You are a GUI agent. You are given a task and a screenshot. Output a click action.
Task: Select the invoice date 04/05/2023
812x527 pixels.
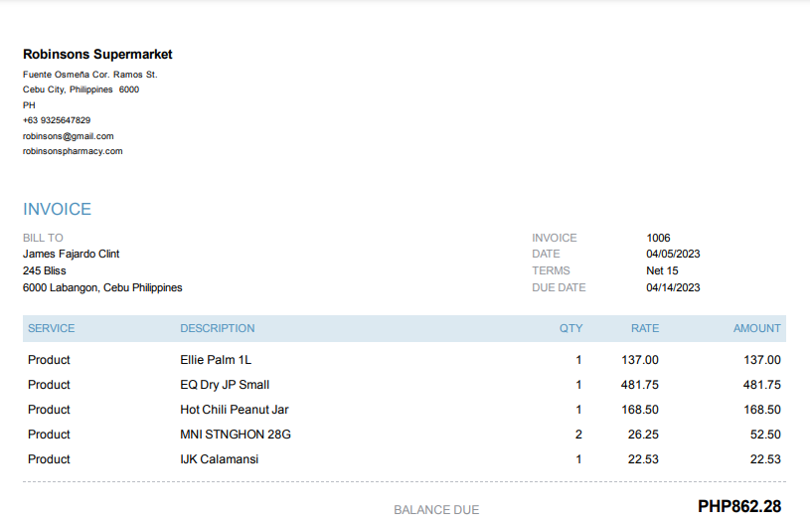click(673, 254)
